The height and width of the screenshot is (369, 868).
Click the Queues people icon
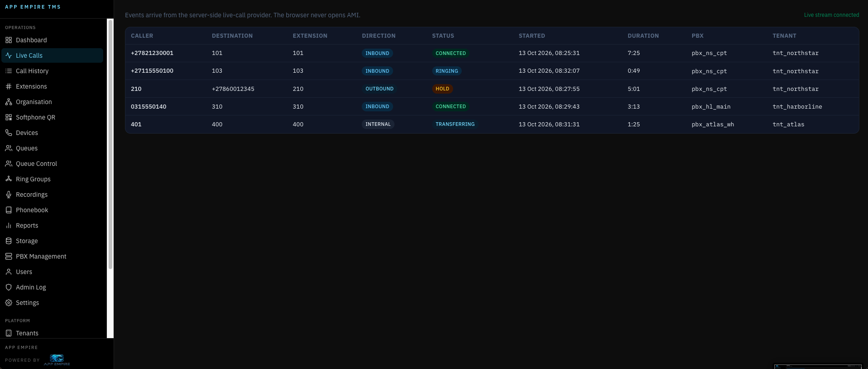9,148
